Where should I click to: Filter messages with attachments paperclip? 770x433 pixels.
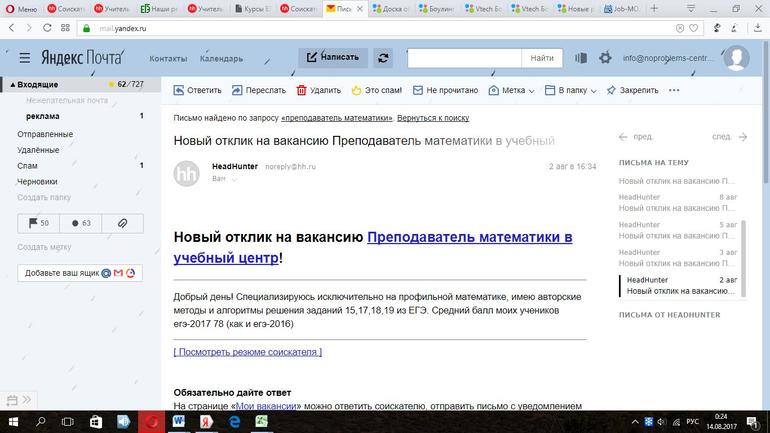click(122, 223)
